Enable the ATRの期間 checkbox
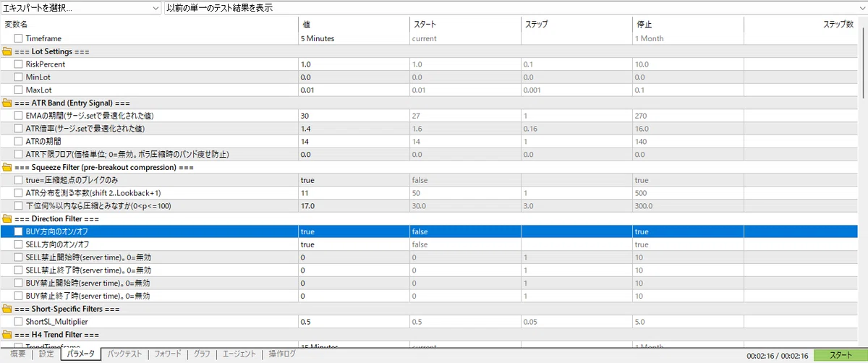The image size is (868, 363). point(19,141)
